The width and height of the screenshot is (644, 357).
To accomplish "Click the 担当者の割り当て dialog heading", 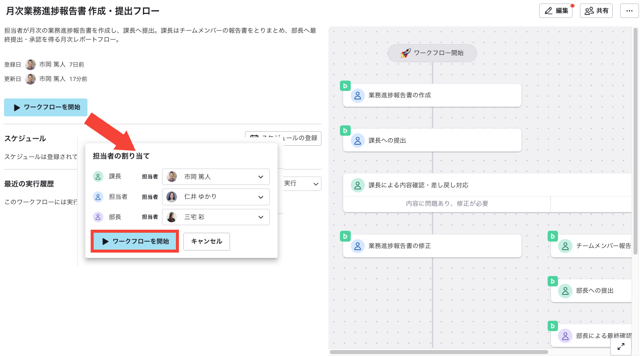I will [121, 156].
